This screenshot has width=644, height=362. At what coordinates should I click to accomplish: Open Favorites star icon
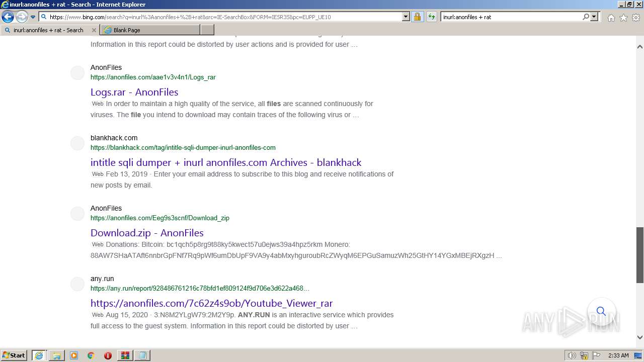(623, 18)
